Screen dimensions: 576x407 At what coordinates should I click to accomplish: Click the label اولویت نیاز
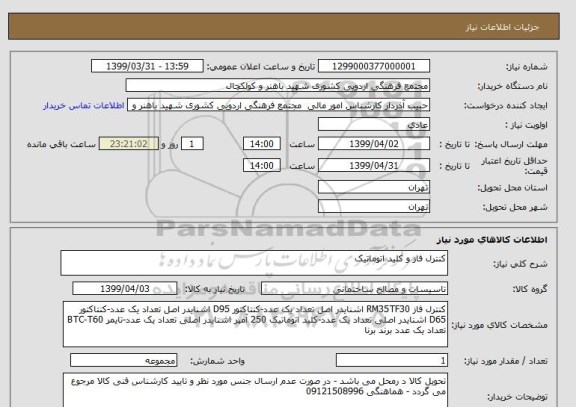(x=526, y=125)
